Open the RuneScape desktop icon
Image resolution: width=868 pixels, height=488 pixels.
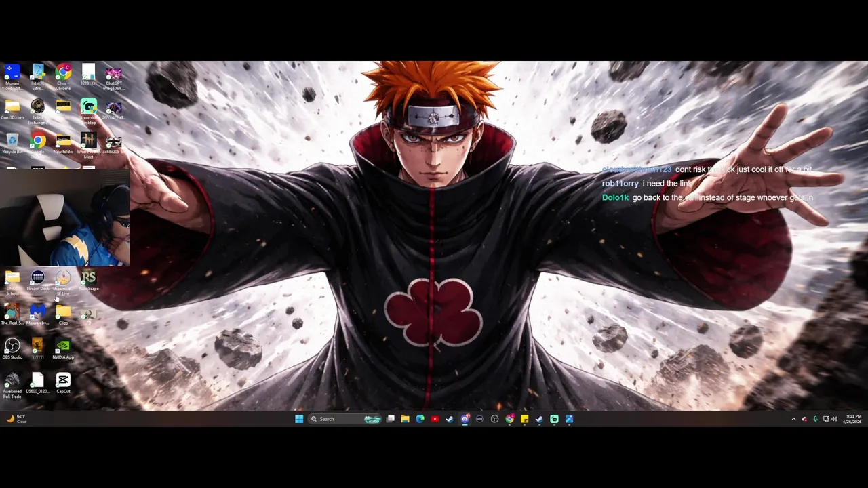[x=88, y=281]
